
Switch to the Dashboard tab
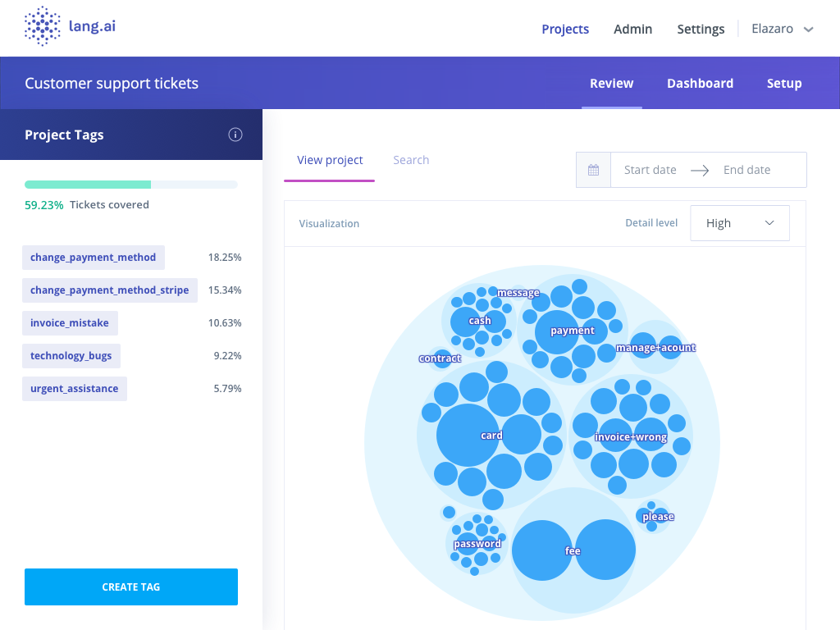pos(700,84)
